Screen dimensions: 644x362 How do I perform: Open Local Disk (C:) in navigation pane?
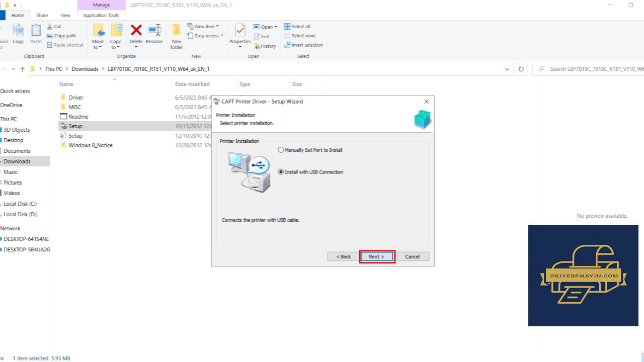[20, 204]
